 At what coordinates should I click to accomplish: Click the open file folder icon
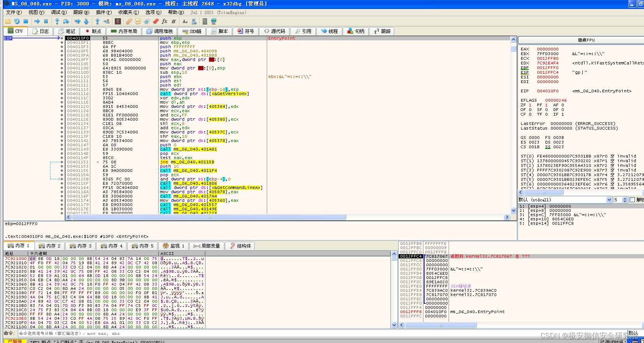9,21
